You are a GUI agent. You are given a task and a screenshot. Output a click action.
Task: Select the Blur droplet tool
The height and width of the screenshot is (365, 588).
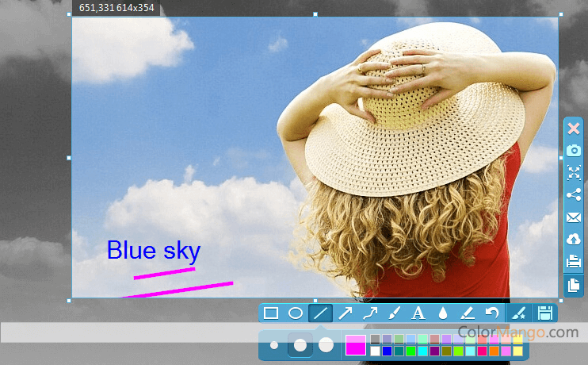point(443,313)
